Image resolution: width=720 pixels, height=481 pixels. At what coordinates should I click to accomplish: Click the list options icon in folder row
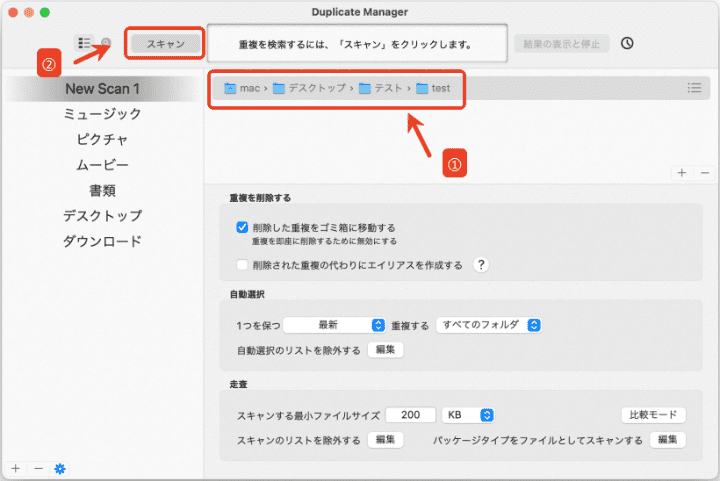point(694,88)
